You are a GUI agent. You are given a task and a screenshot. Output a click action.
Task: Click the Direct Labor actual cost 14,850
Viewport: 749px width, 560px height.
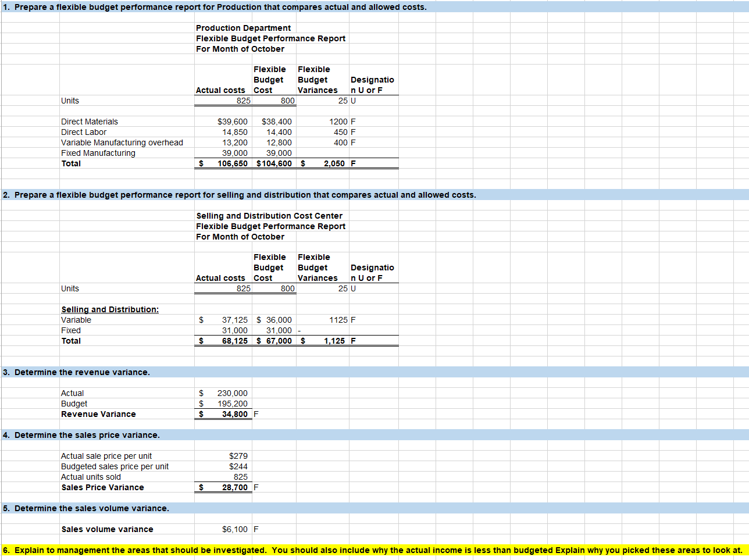coord(235,132)
